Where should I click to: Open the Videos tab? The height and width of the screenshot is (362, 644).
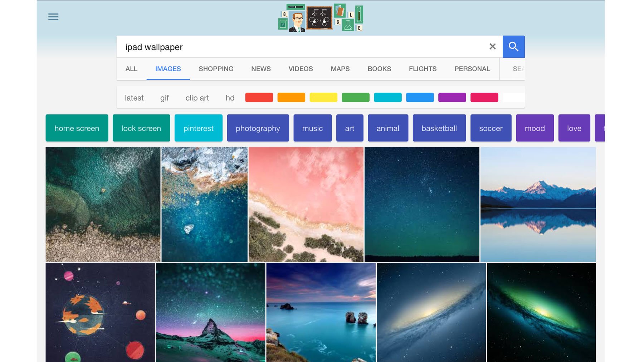[301, 69]
